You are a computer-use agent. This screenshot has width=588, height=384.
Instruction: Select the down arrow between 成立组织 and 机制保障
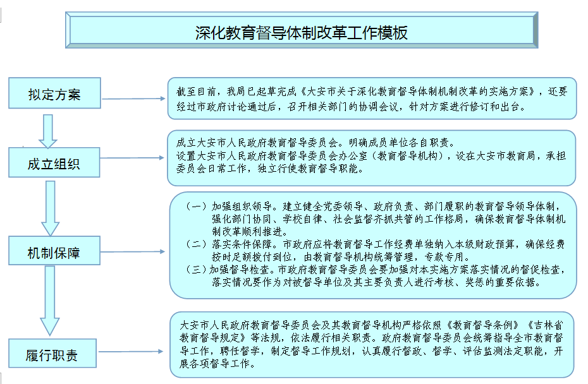(x=50, y=208)
